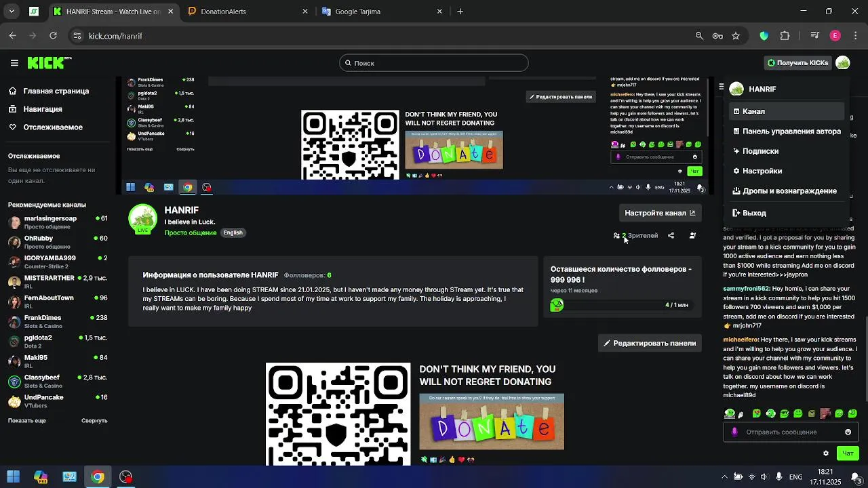
Task: Open UndPancake recommended channel
Action: (x=58, y=401)
